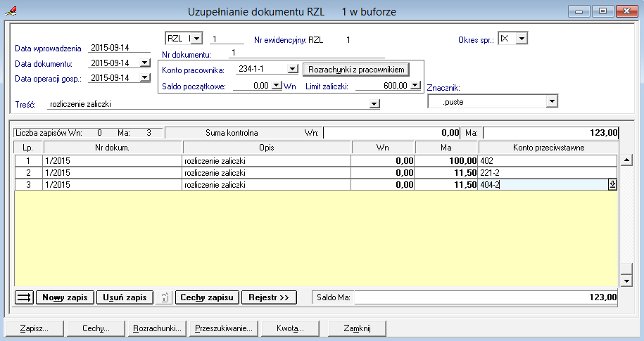Click the Zamknij button
Viewport: 644px width, 341px height.
pyautogui.click(x=357, y=328)
